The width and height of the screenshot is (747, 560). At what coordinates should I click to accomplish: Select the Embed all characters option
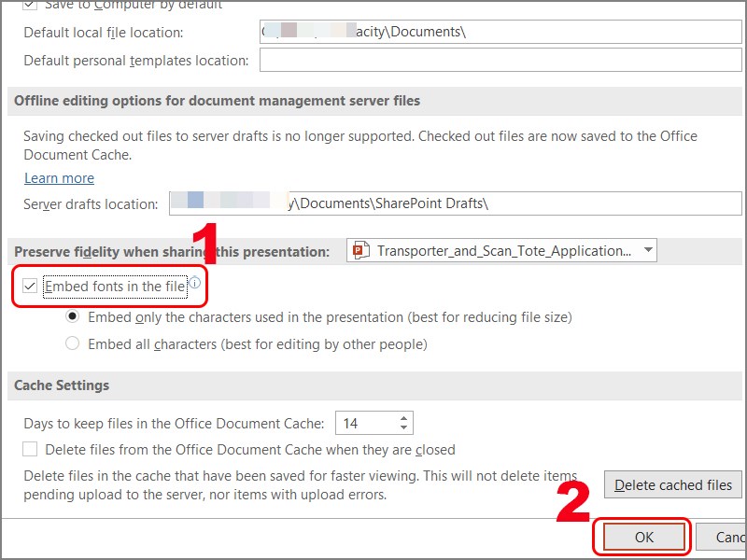pos(73,343)
